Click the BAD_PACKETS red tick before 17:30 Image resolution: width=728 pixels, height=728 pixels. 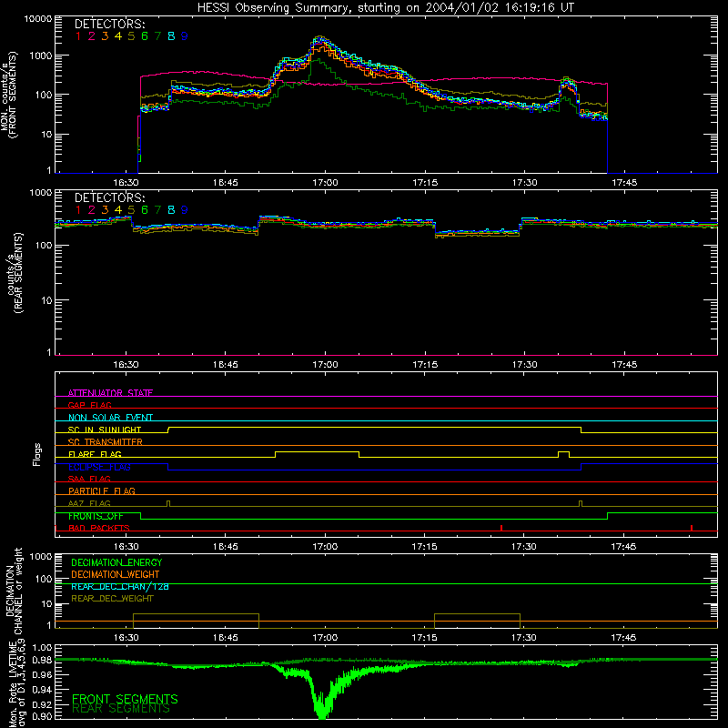(501, 528)
